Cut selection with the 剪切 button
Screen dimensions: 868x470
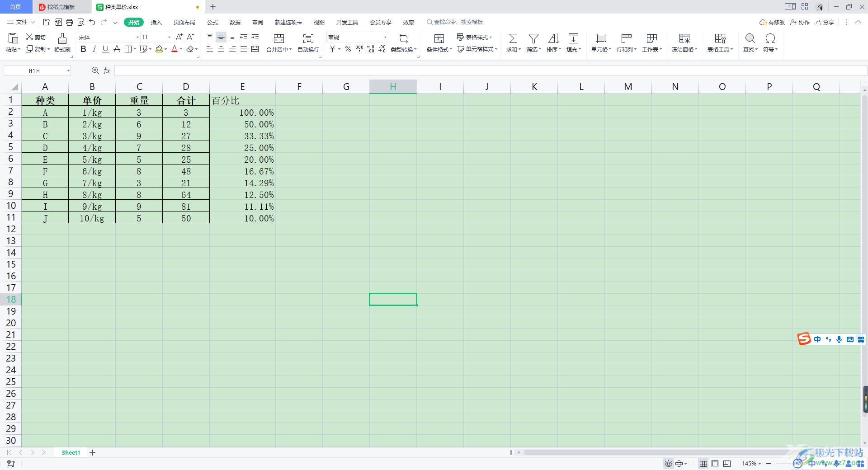[x=36, y=37]
